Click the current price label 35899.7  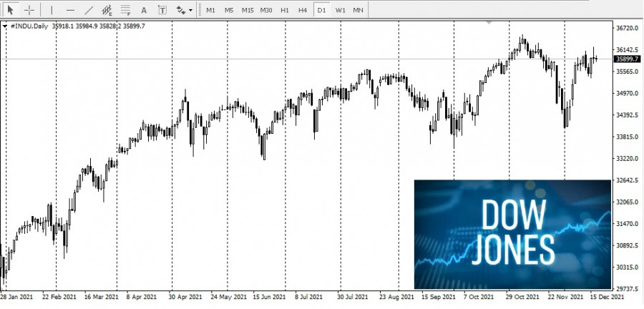coord(628,59)
